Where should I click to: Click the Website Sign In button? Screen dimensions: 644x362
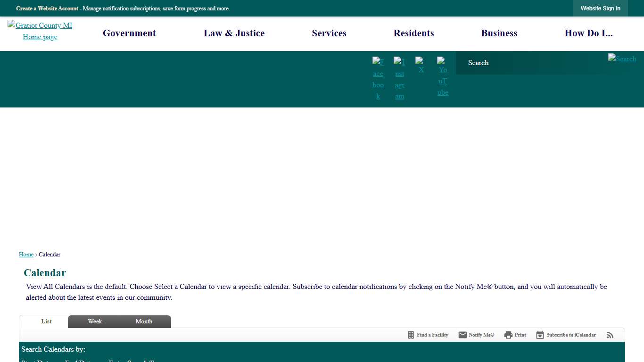[600, 8]
